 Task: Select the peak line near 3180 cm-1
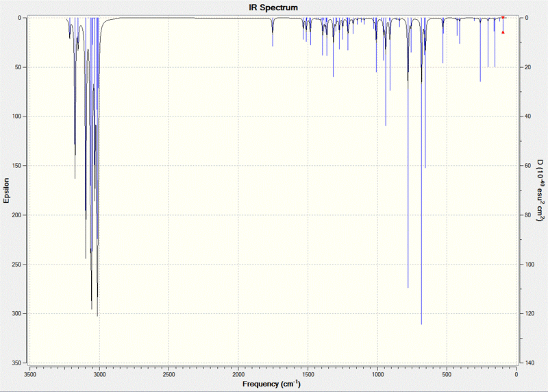(x=75, y=98)
